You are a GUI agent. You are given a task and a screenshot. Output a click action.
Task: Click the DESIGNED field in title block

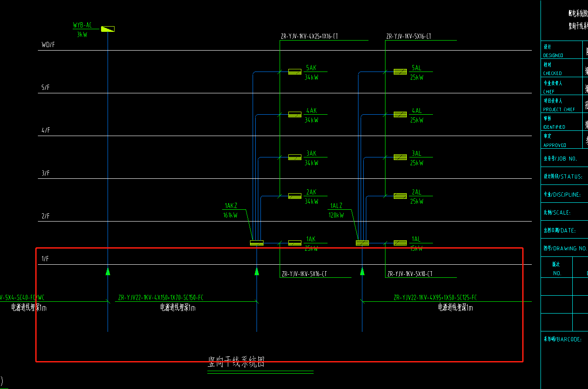click(x=553, y=55)
